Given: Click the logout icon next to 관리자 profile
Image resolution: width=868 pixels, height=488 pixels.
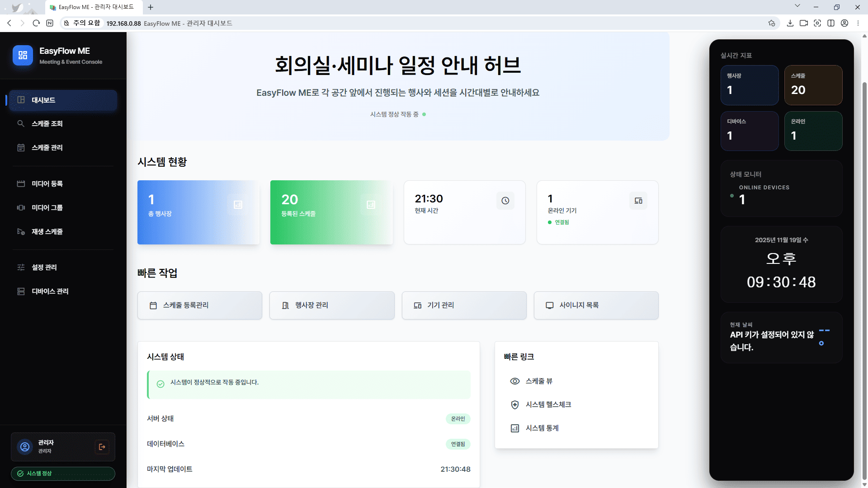Looking at the screenshot, I should coord(102,447).
